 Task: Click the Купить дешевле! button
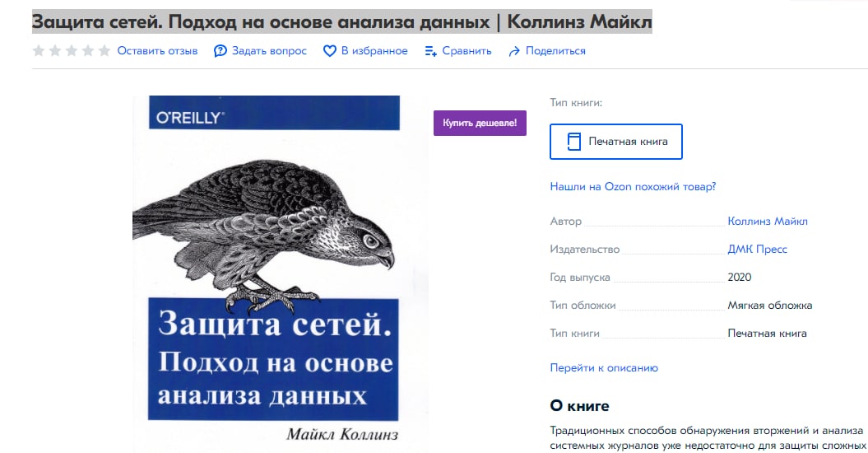[480, 123]
